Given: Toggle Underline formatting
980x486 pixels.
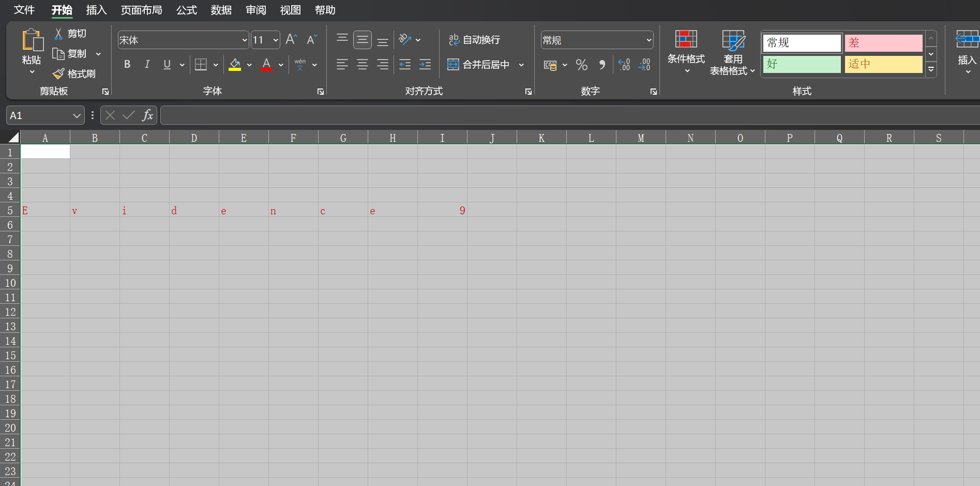Looking at the screenshot, I should (167, 65).
